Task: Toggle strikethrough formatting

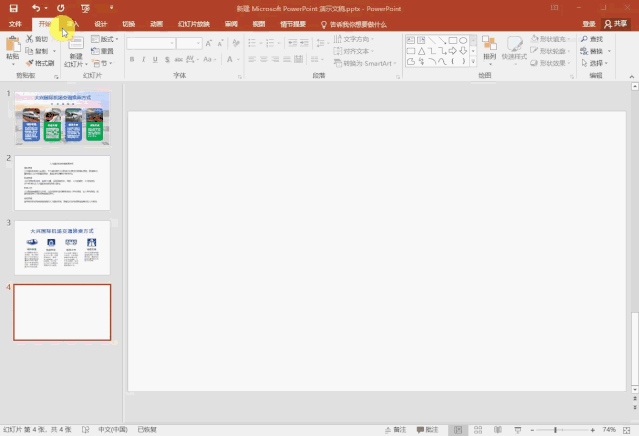Action: [178, 59]
